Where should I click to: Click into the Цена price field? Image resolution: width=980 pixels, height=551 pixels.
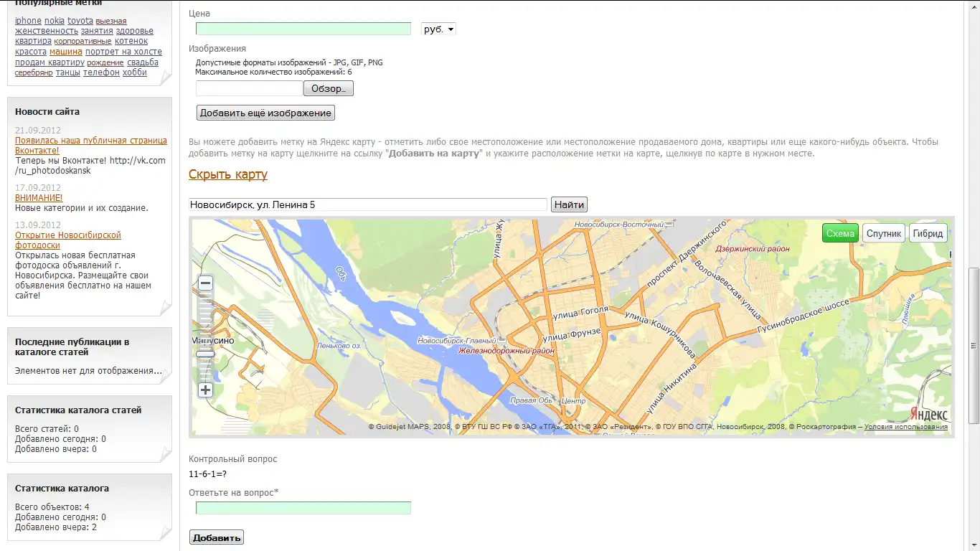pos(303,29)
